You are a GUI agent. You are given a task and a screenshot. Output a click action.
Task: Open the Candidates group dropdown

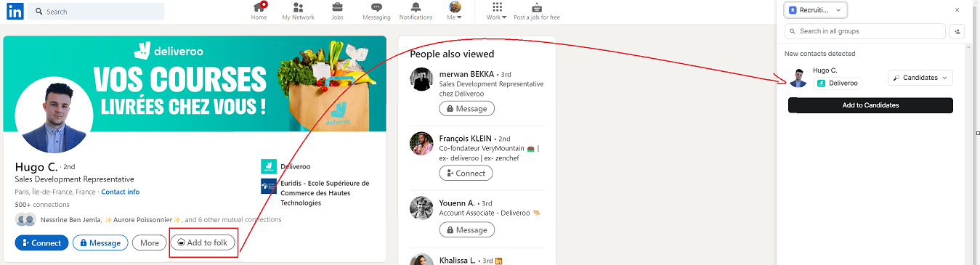tap(920, 78)
